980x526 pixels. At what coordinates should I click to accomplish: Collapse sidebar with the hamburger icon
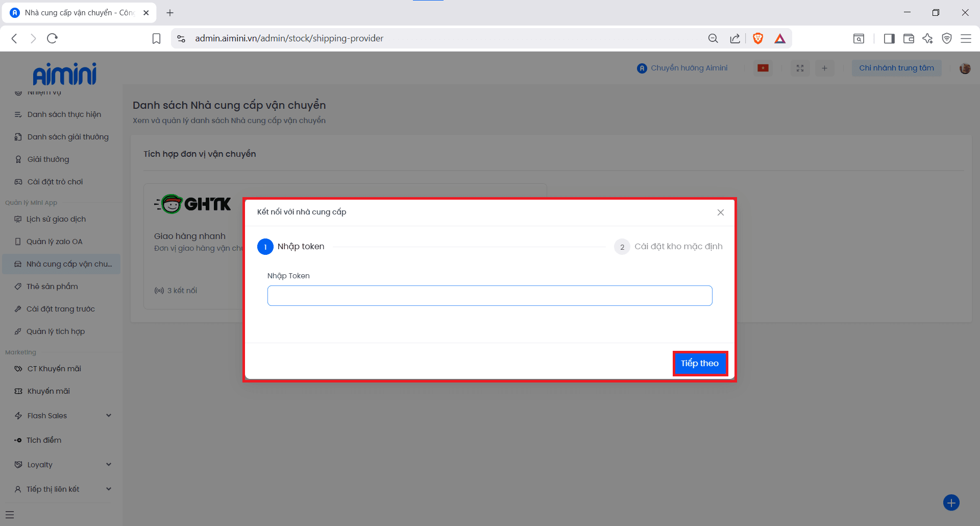pos(10,515)
